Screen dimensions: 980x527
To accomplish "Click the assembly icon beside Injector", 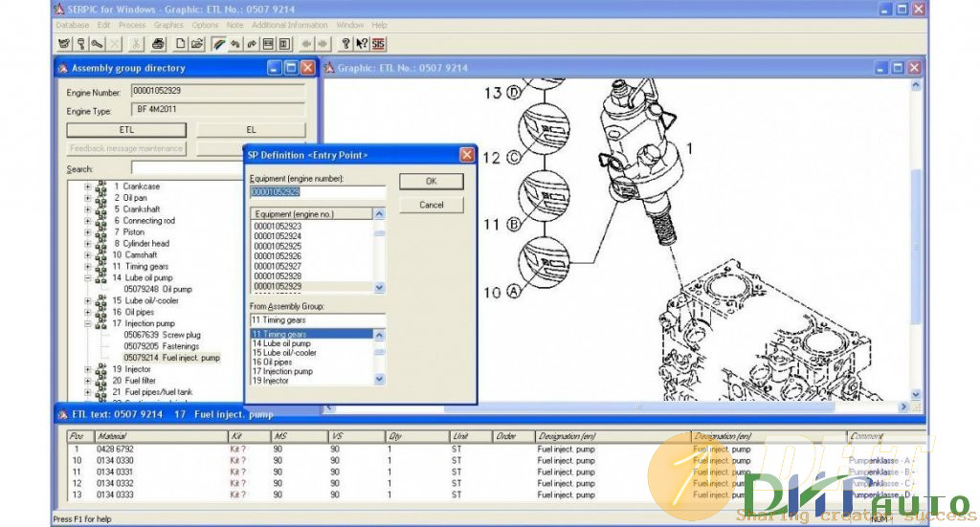I will pos(101,369).
